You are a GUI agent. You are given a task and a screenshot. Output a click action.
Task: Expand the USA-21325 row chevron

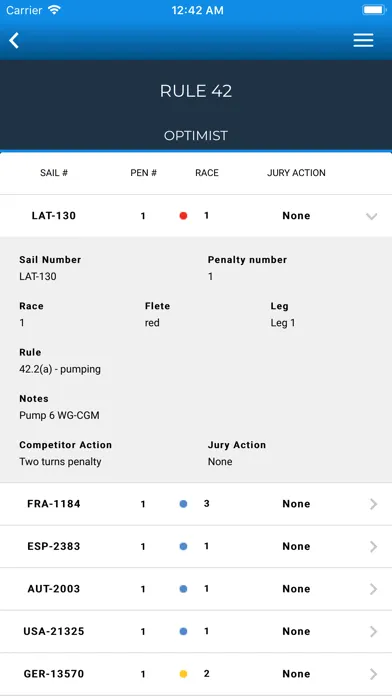[x=373, y=632]
